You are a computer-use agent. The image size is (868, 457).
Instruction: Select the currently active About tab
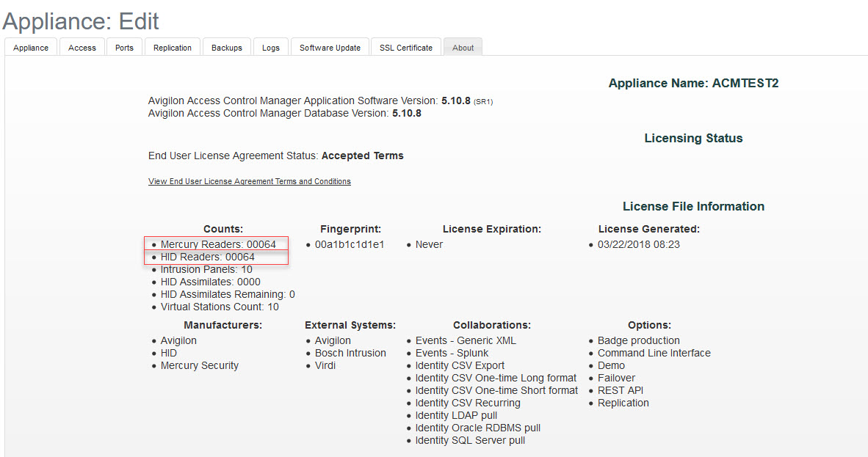pyautogui.click(x=463, y=47)
